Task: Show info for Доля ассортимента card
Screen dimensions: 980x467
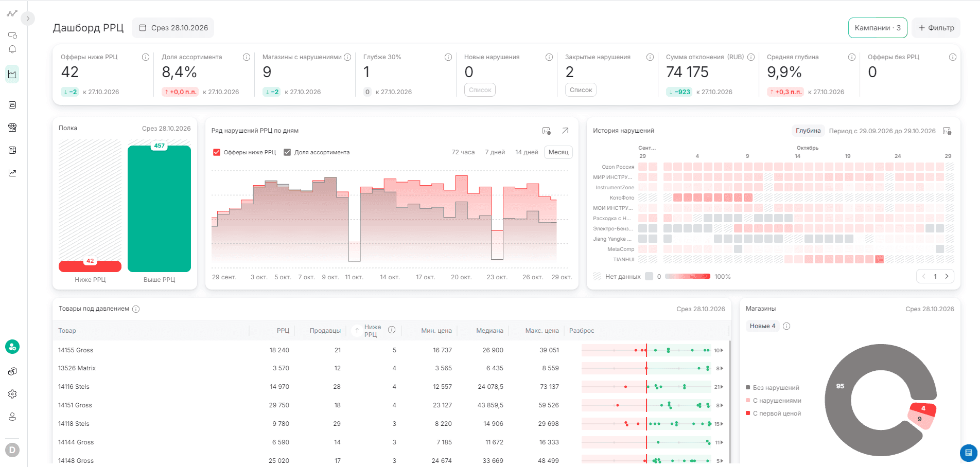Action: pyautogui.click(x=247, y=57)
